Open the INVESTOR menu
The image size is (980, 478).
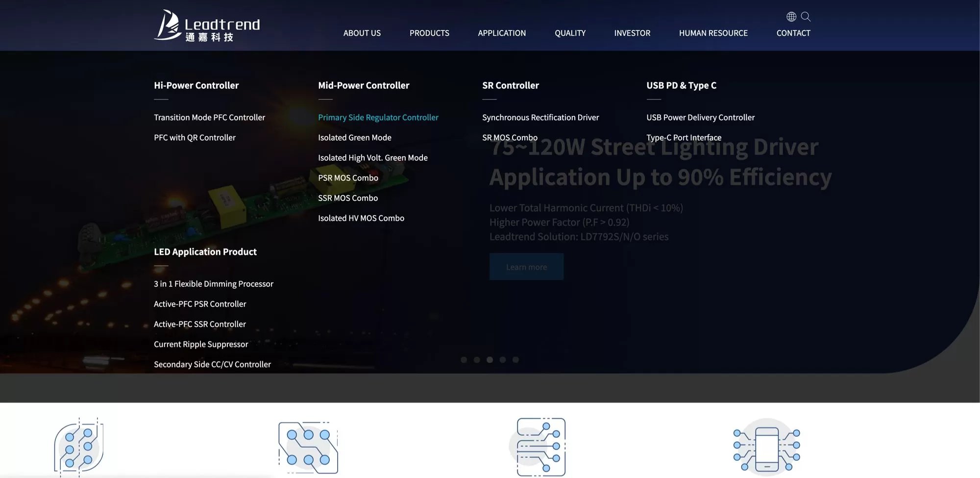(632, 33)
